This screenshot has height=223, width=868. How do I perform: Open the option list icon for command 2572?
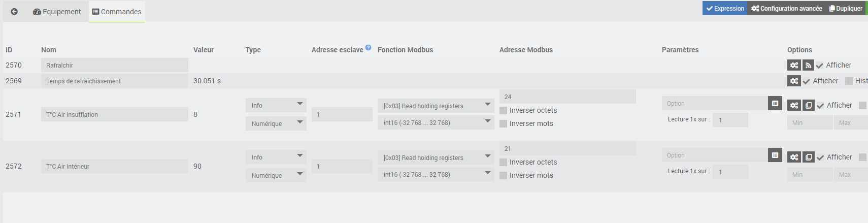pos(775,155)
